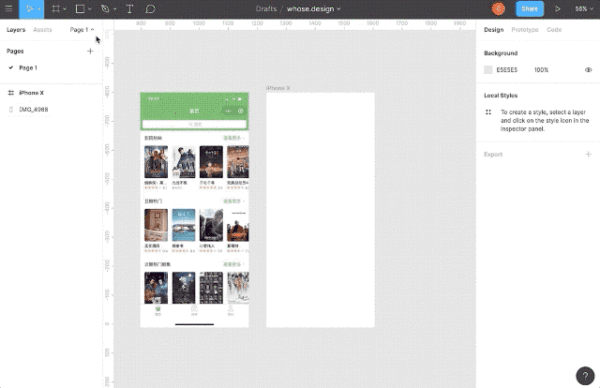Click the Export section label
Image resolution: width=600 pixels, height=388 pixels.
(493, 154)
